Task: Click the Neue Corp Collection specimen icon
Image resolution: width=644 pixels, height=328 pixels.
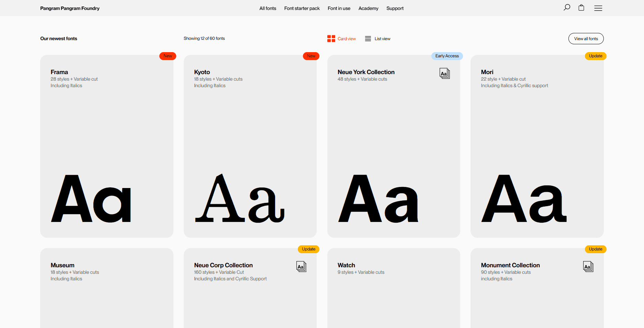Action: (x=301, y=267)
